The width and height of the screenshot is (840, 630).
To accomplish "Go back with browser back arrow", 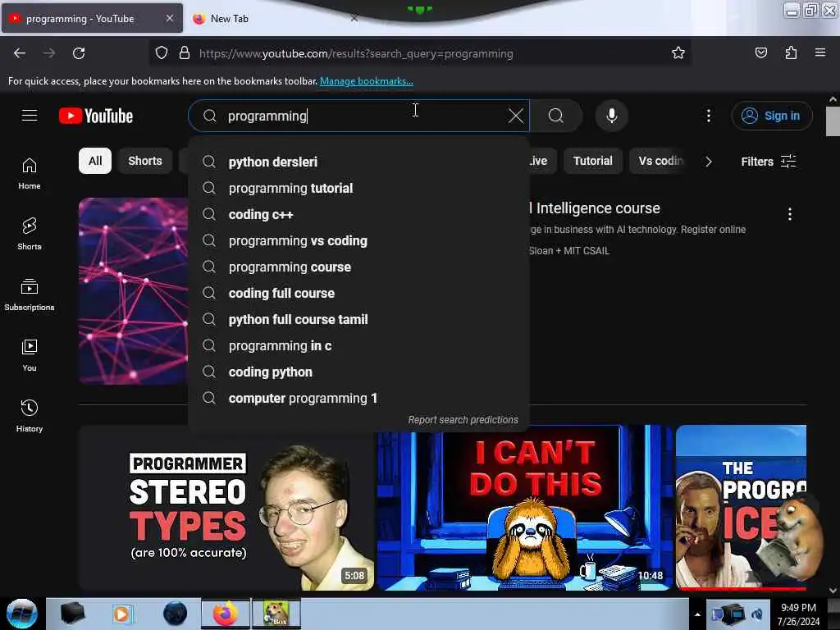I will tap(20, 53).
